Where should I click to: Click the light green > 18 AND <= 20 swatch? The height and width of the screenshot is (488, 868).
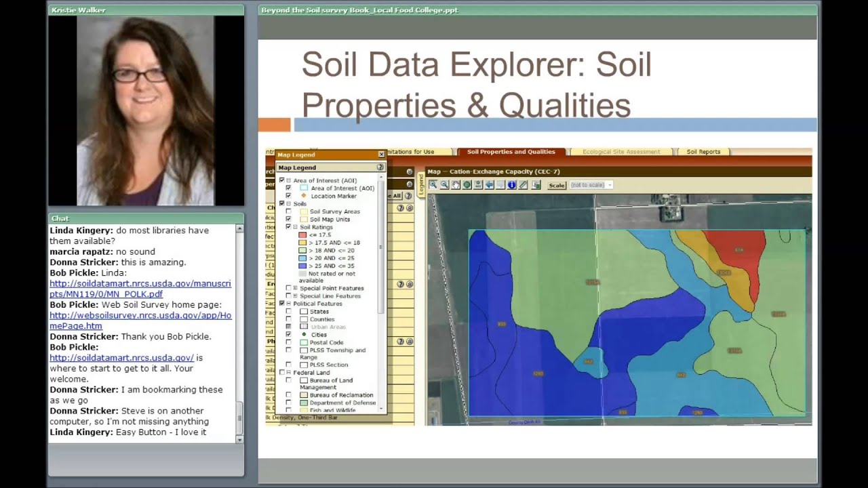pos(302,250)
